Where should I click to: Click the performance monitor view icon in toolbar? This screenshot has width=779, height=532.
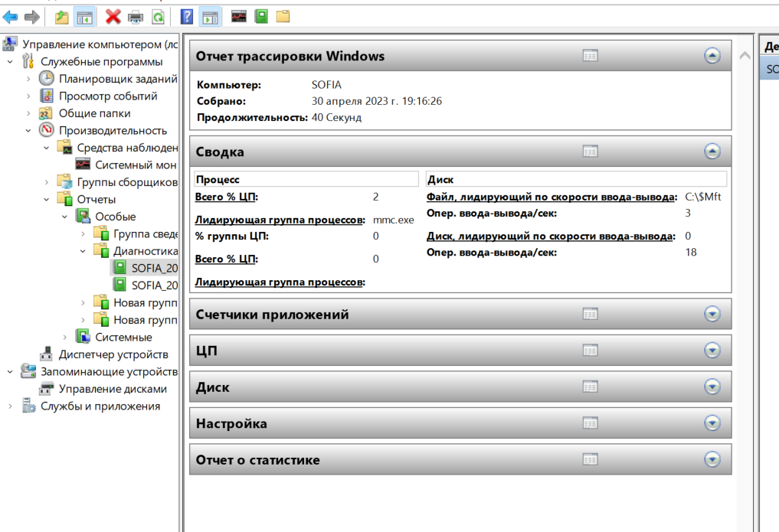click(x=239, y=17)
